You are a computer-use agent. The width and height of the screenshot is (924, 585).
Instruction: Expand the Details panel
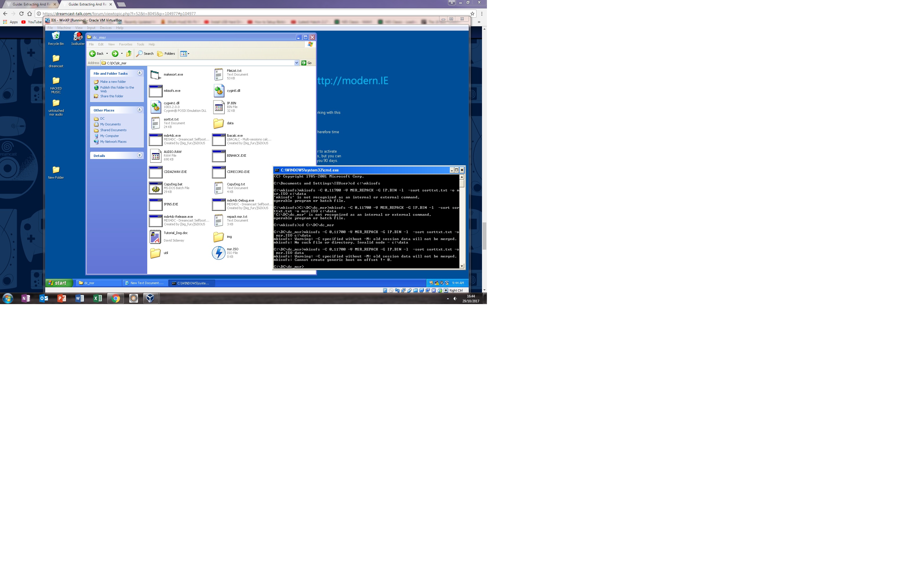tap(140, 155)
